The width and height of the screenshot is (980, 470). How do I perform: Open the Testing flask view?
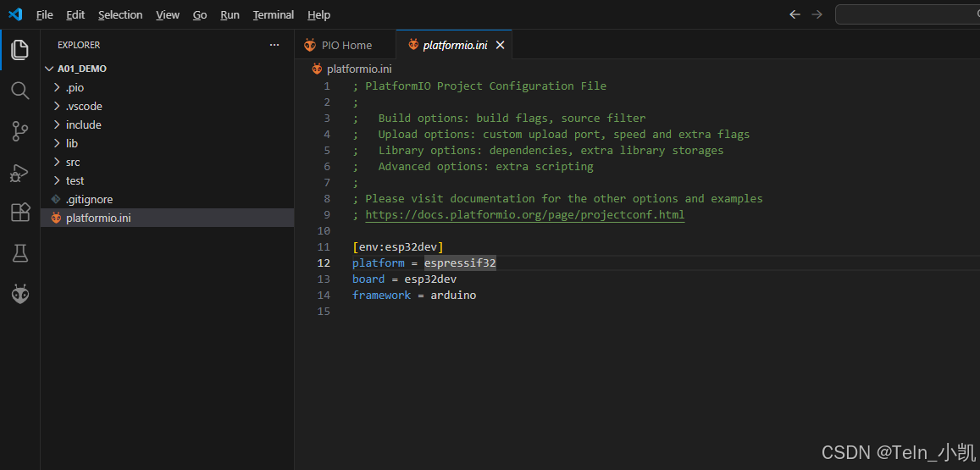tap(20, 253)
